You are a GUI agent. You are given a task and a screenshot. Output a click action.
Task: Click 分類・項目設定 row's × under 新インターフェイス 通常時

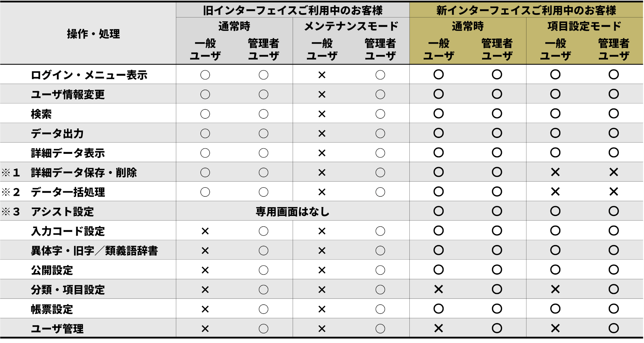pos(438,289)
